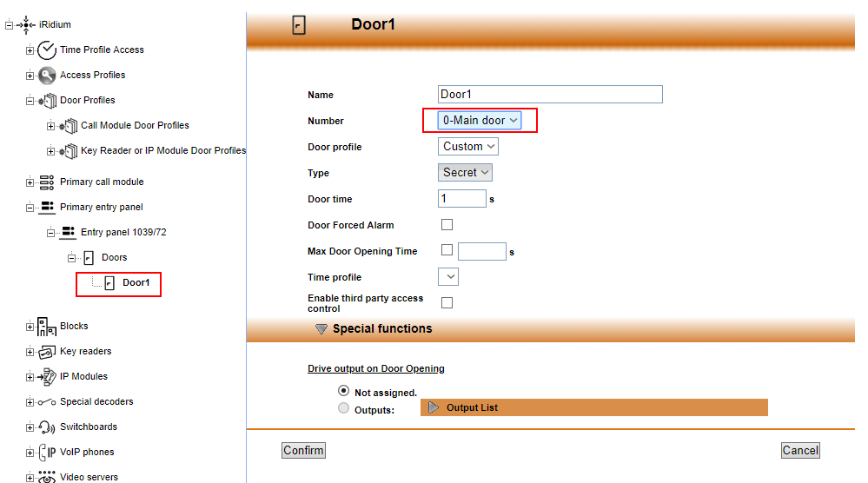Viewport: 868px width, 483px height.
Task: Enable the Door Forced Alarm checkbox
Action: [447, 225]
